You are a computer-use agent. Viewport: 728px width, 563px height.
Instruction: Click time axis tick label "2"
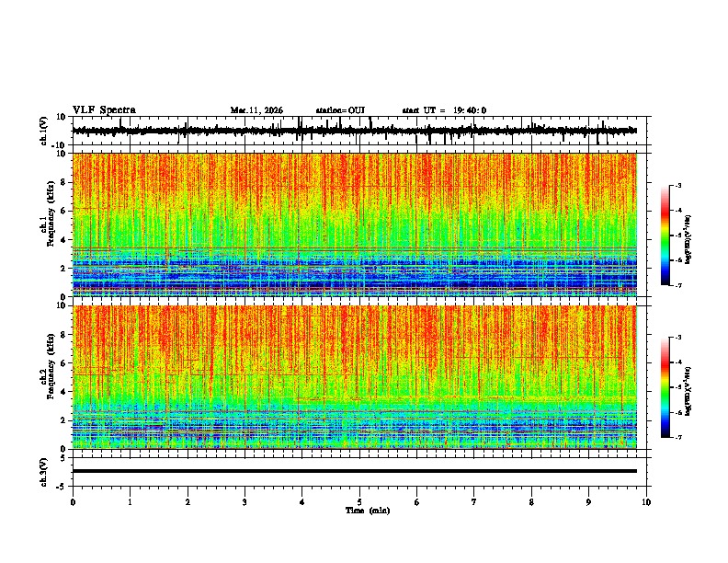[188, 502]
